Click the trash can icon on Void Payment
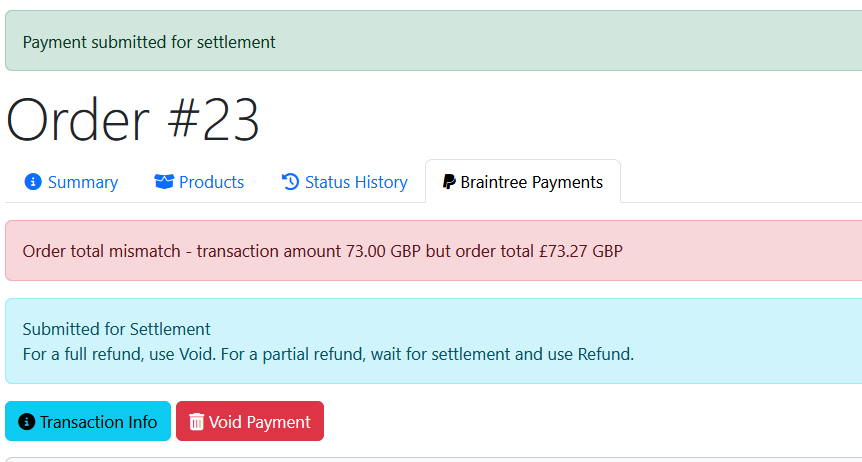The width and height of the screenshot is (862, 462). pyautogui.click(x=196, y=422)
